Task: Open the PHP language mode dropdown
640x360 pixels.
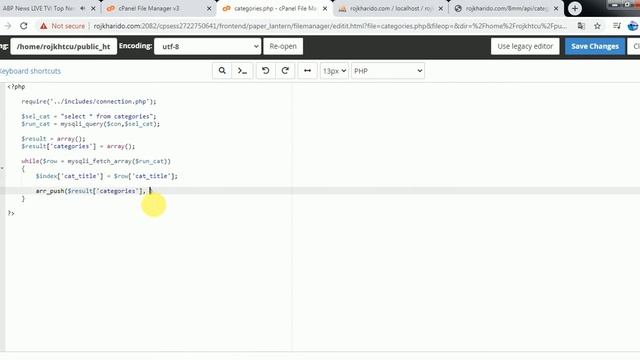Action: (x=388, y=71)
